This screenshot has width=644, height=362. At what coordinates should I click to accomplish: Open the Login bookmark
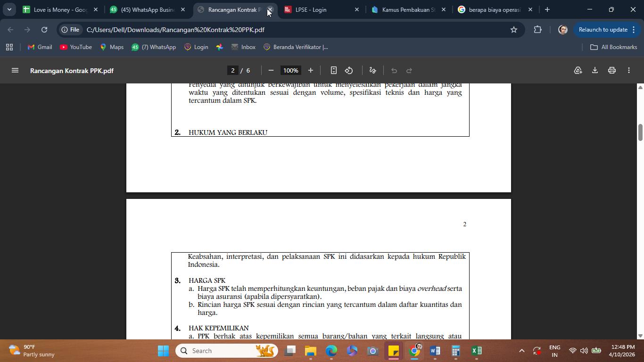(x=196, y=47)
